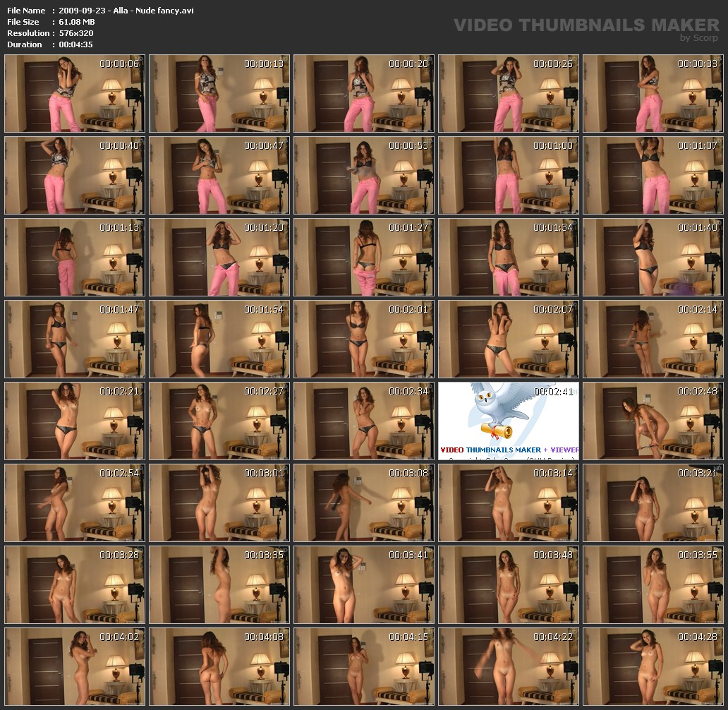Click the timestamp label 00:00:20
The image size is (728, 710).
click(x=408, y=64)
